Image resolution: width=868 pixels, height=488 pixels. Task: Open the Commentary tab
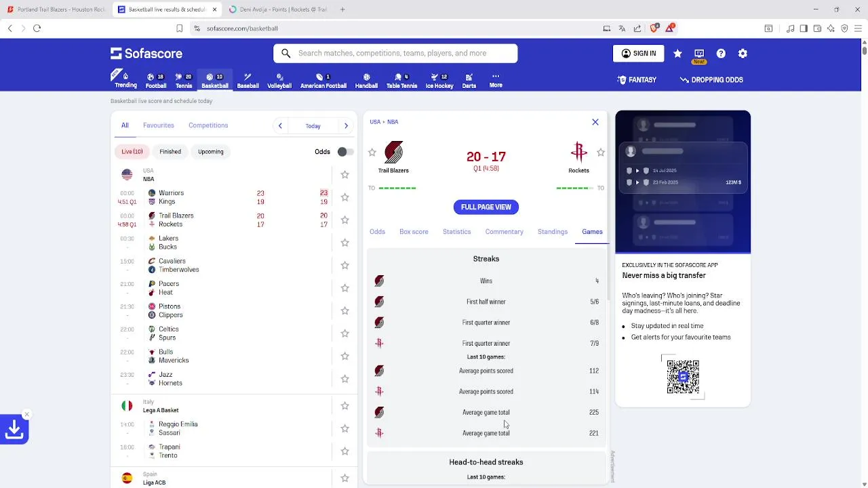pyautogui.click(x=504, y=232)
